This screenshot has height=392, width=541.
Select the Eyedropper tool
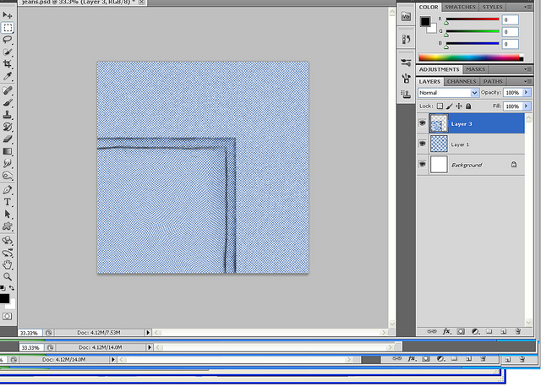pyautogui.click(x=8, y=76)
